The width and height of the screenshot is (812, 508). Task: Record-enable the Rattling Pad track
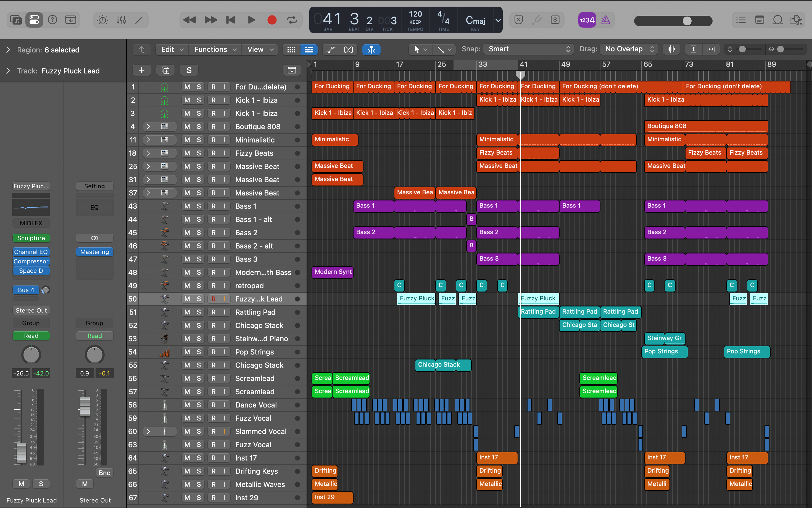tap(213, 313)
